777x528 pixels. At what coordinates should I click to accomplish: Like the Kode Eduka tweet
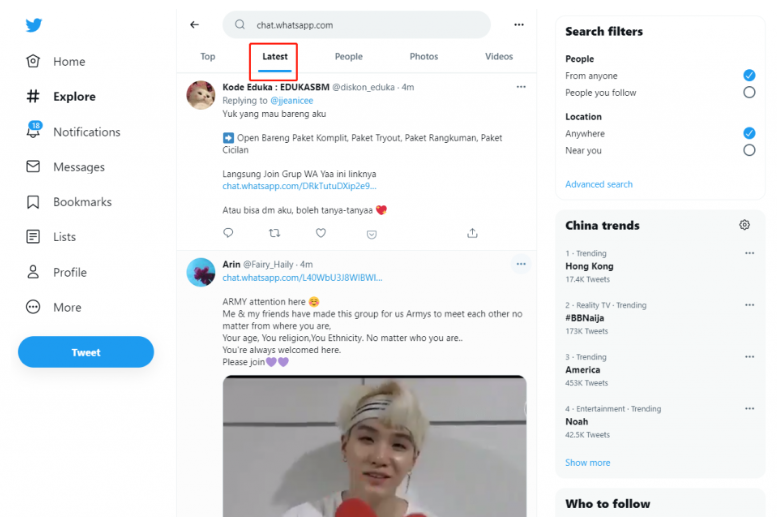[x=321, y=233]
